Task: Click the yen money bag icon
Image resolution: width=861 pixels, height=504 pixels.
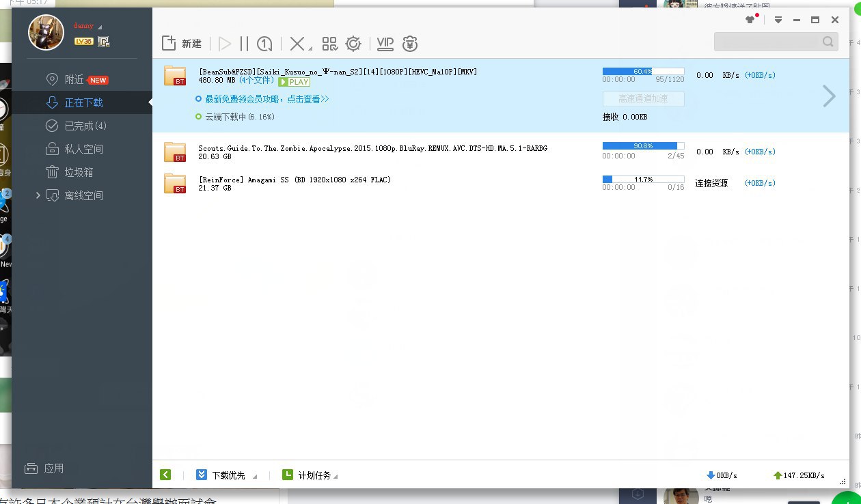Action: pos(410,44)
